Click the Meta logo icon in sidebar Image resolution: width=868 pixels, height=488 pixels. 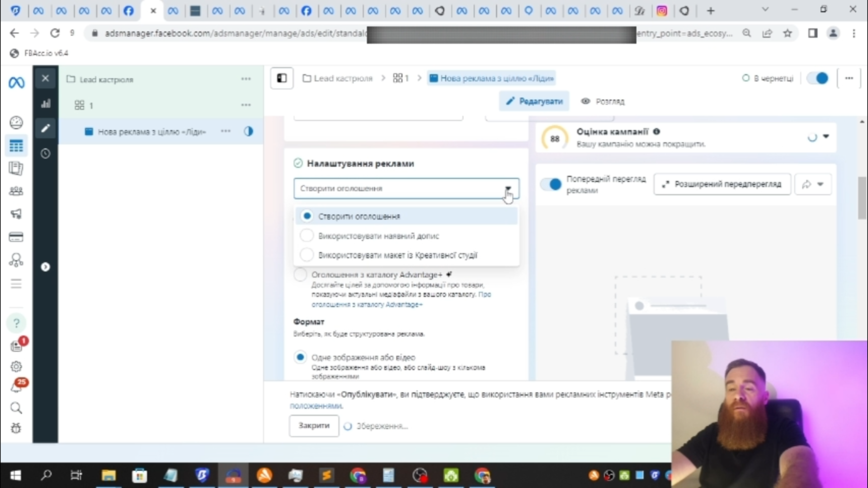[16, 83]
